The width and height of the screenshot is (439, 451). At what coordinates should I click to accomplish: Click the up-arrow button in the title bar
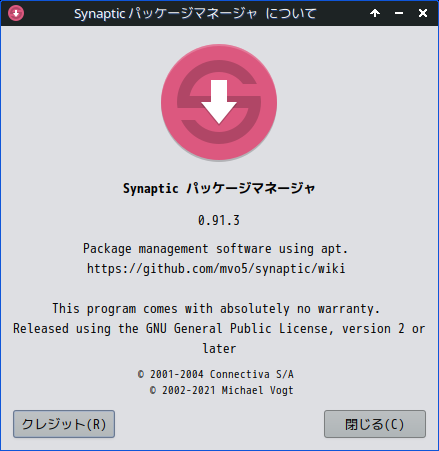(x=375, y=13)
